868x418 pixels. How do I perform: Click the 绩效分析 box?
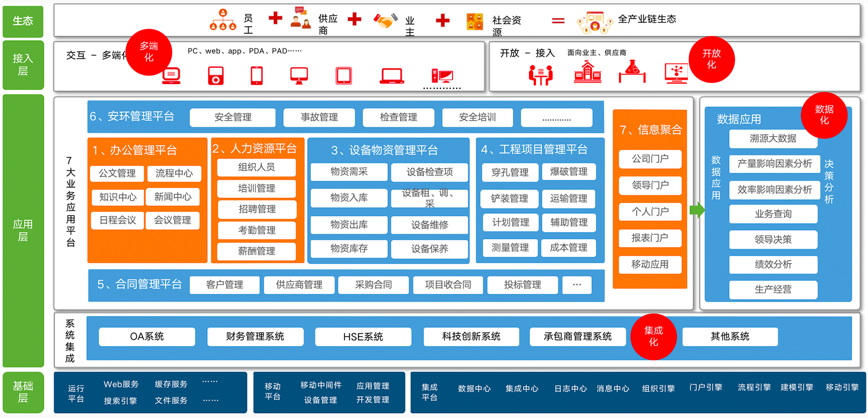(x=773, y=264)
